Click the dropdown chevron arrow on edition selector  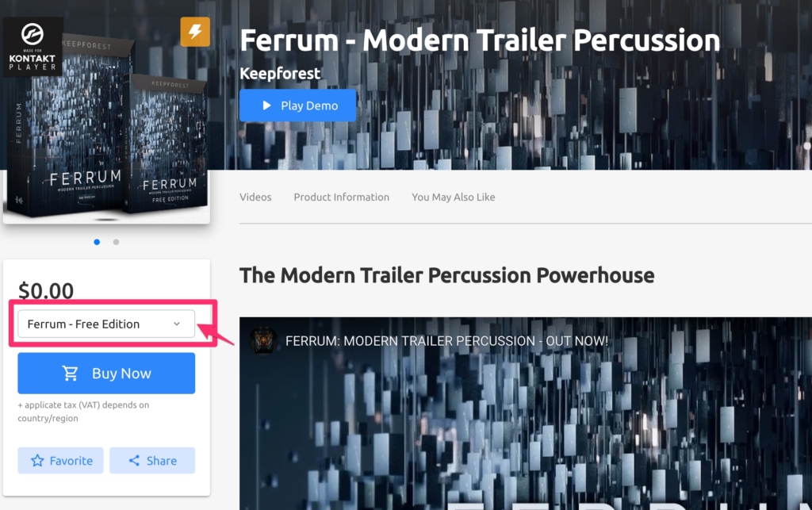(177, 324)
